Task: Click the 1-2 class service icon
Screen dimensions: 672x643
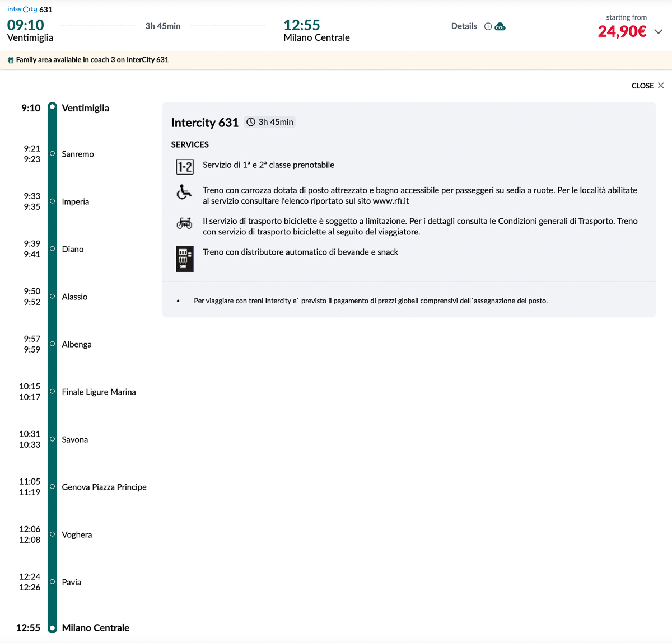Action: (185, 166)
